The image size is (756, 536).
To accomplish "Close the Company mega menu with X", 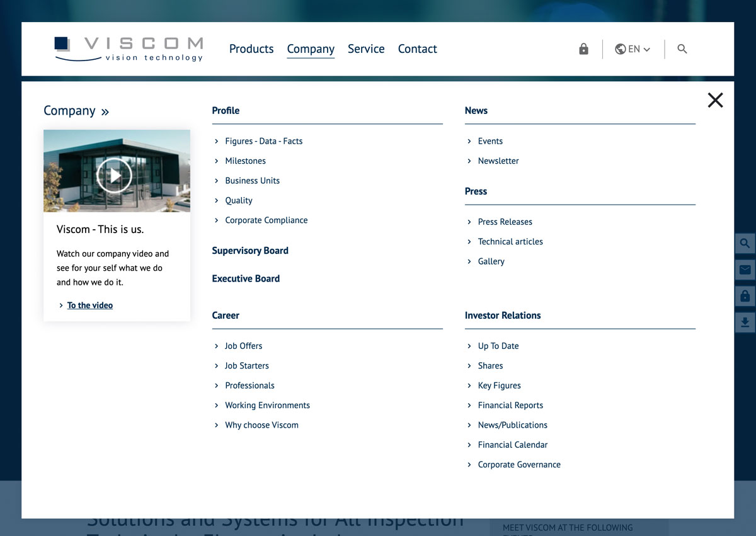I will tap(715, 100).
